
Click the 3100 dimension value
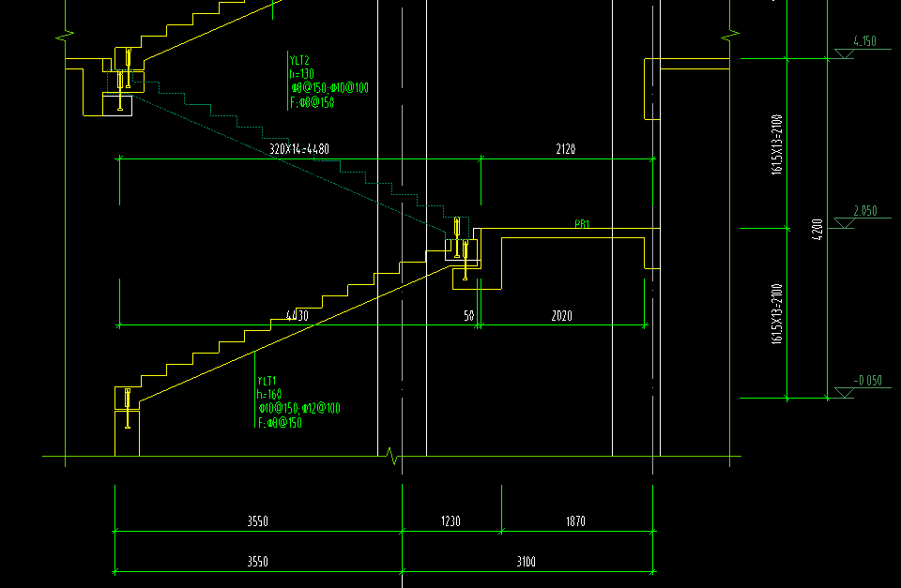[527, 562]
